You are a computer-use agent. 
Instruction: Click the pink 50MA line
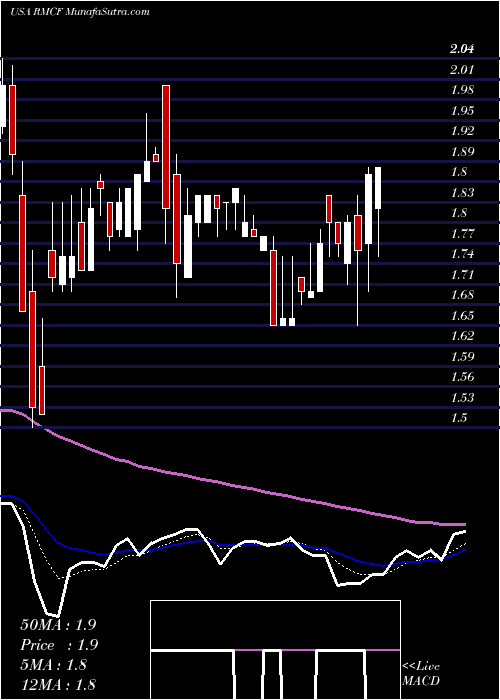tap(232, 485)
